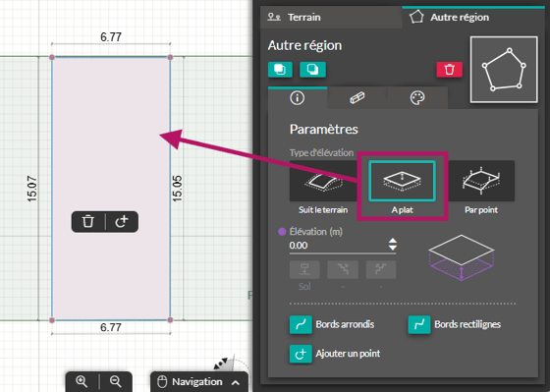This screenshot has height=392, width=550.
Task: Click the pentagon region thumbnail
Action: [504, 70]
